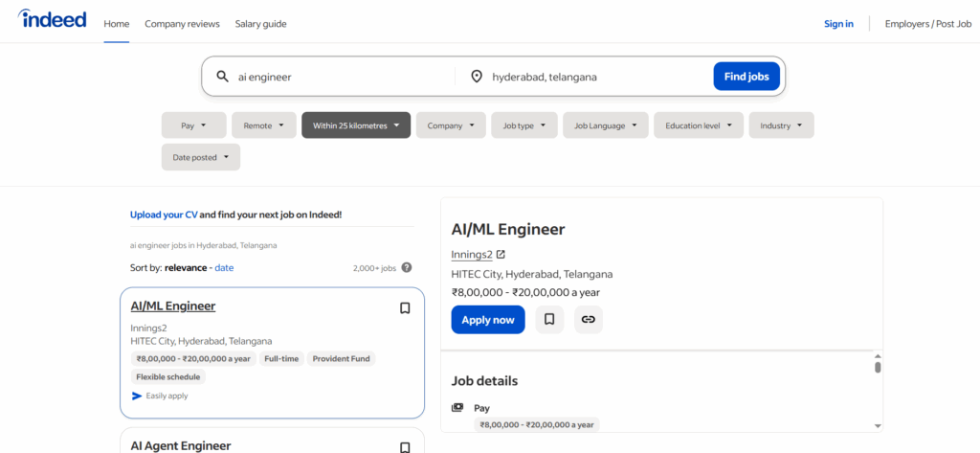Click the Apply now button
The width and height of the screenshot is (980, 453).
[488, 320]
